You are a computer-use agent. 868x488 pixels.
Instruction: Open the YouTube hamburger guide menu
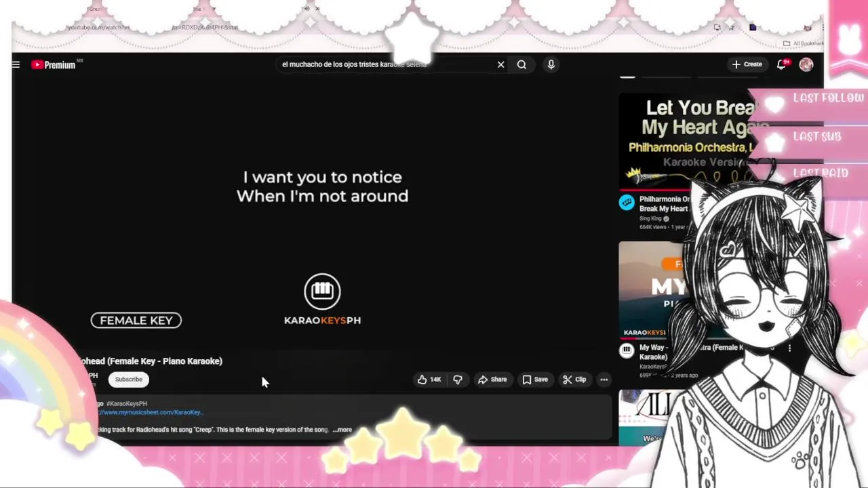pyautogui.click(x=16, y=64)
